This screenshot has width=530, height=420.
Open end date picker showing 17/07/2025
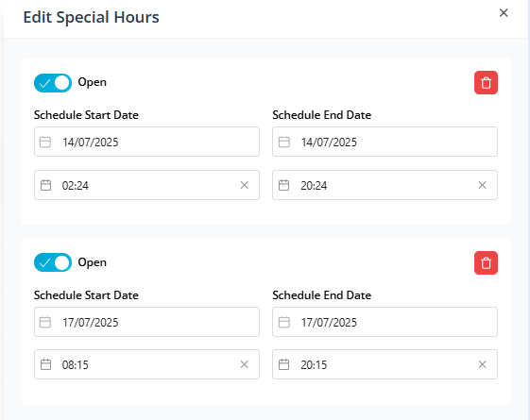(385, 322)
